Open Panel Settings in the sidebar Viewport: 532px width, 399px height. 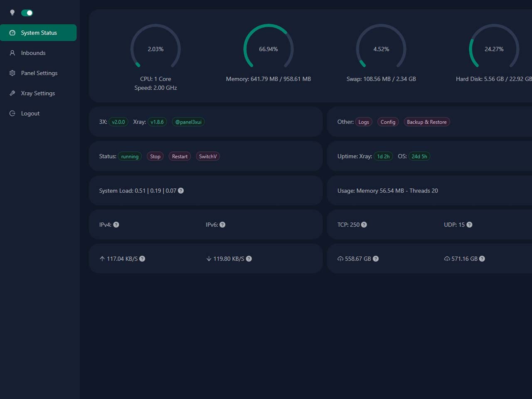38,73
